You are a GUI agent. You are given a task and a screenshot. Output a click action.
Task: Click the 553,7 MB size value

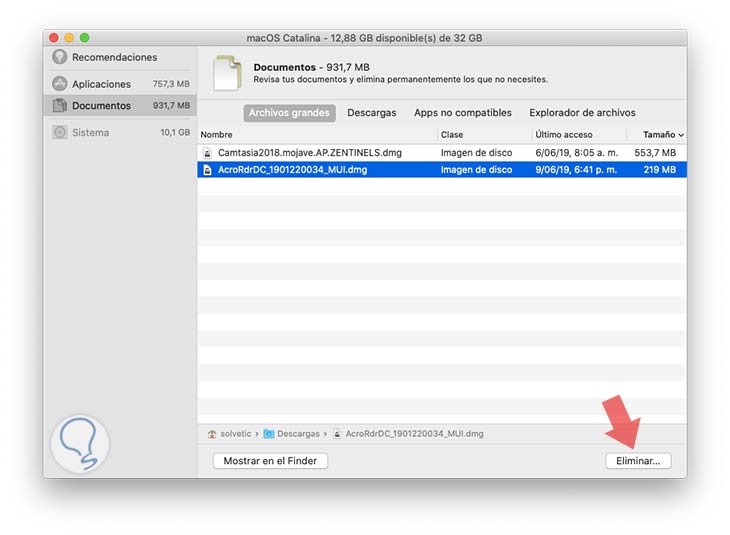(655, 153)
